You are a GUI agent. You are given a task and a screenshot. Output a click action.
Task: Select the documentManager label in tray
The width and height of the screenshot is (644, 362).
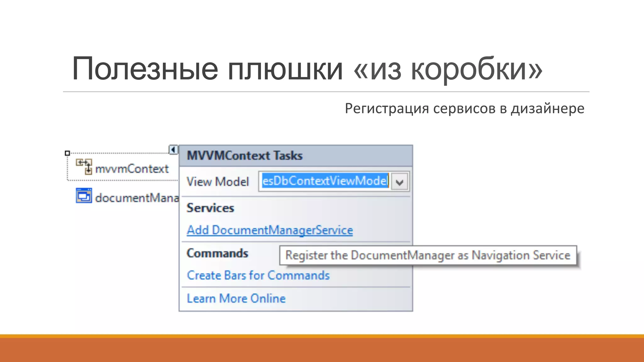(137, 198)
